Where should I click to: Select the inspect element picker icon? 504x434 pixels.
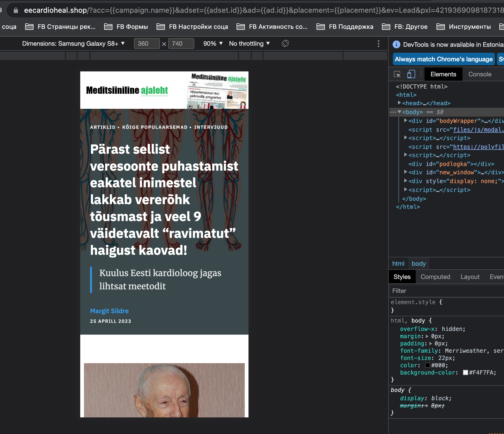coord(397,74)
